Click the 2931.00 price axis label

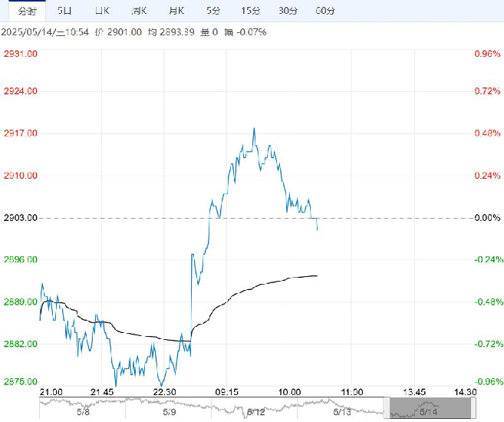pos(21,54)
